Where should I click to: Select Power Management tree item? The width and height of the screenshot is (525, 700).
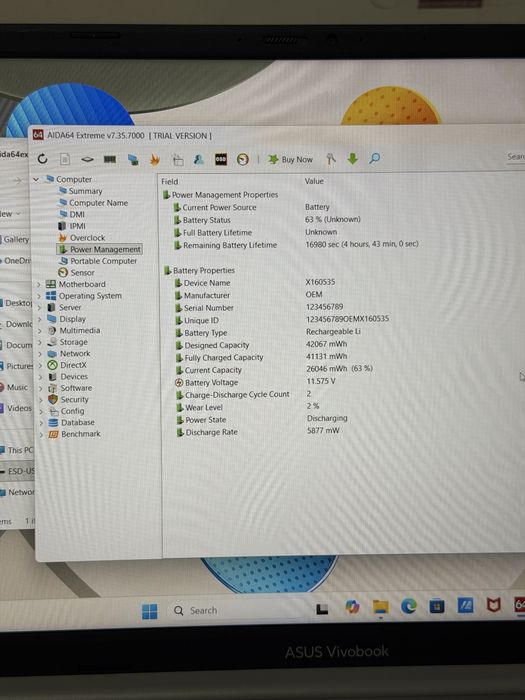[100, 249]
